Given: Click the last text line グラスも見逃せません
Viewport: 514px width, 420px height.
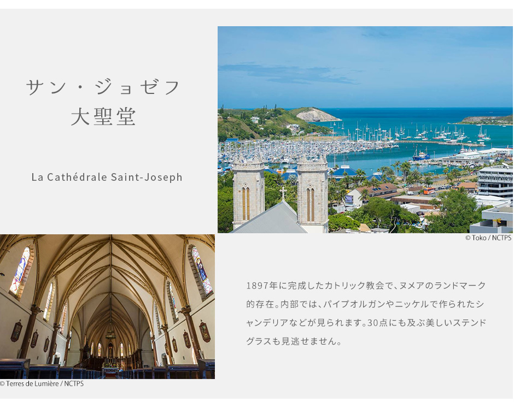Looking at the screenshot, I should (x=294, y=341).
